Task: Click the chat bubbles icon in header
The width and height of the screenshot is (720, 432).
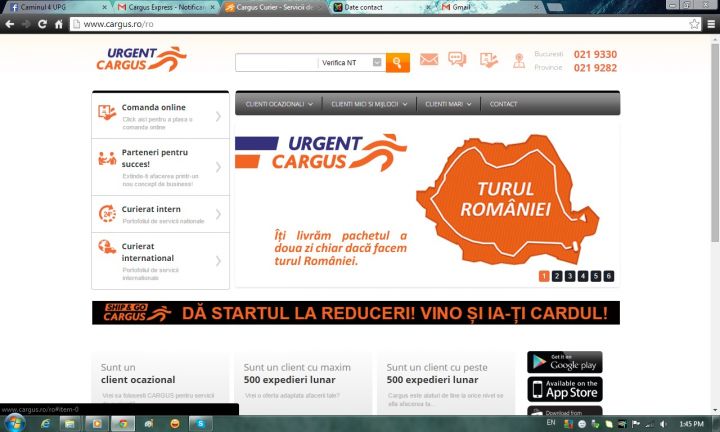Action: pyautogui.click(x=457, y=60)
